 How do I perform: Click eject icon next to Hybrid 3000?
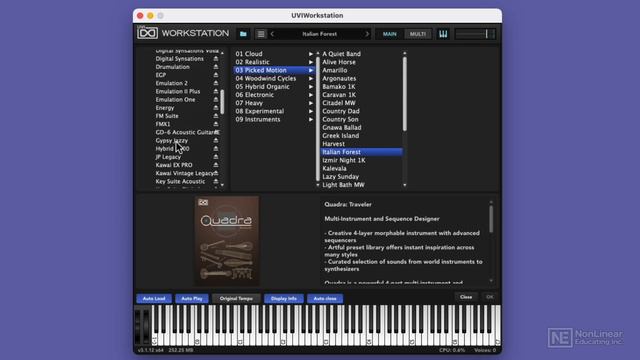pyautogui.click(x=216, y=149)
